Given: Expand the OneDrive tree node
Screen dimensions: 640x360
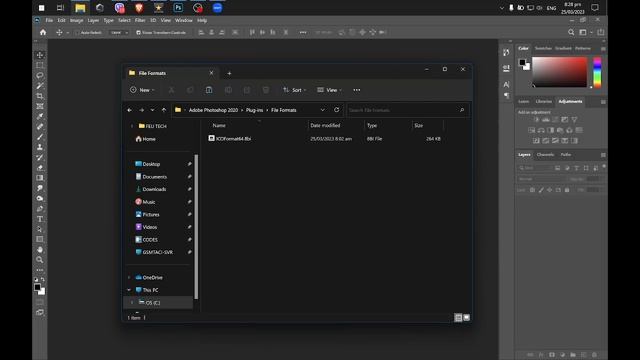Looking at the screenshot, I should pos(129,277).
